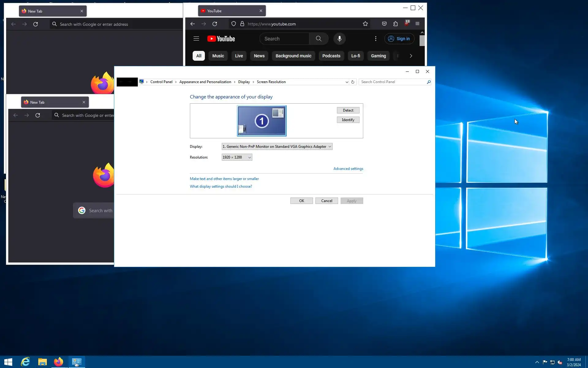The width and height of the screenshot is (588, 368).
Task: Reload the YouTube page
Action: [x=215, y=24]
